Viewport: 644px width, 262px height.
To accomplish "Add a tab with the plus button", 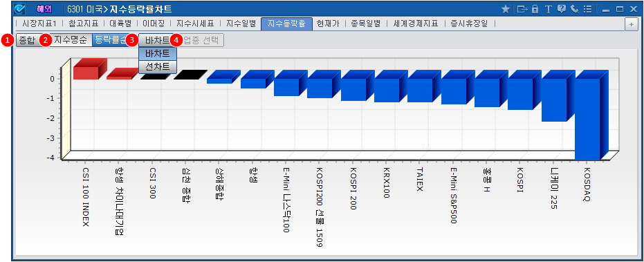I will point(632,24).
